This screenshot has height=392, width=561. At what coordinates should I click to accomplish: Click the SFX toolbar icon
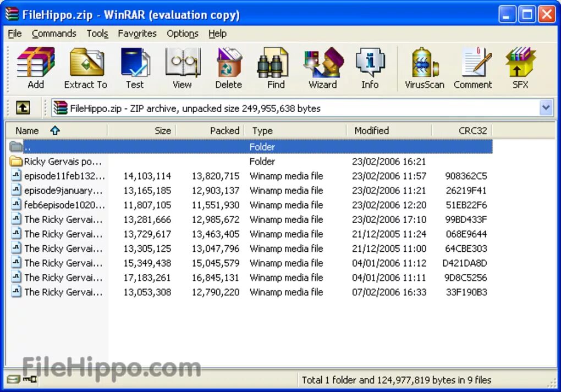520,68
